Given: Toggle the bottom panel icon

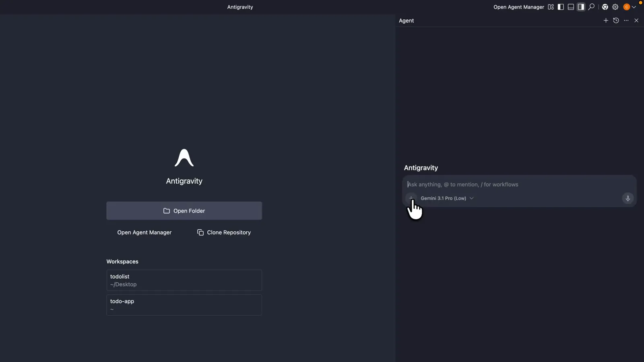Looking at the screenshot, I should (571, 7).
